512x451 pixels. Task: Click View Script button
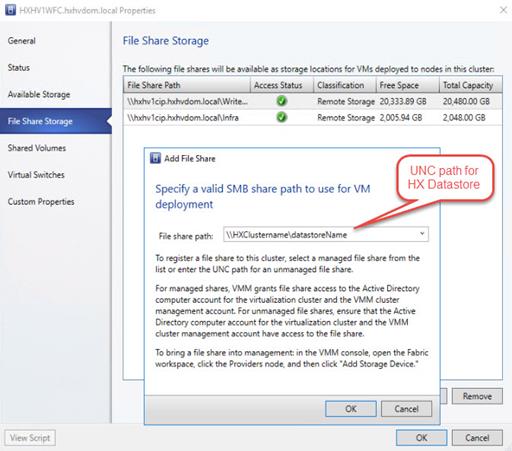pos(30,438)
